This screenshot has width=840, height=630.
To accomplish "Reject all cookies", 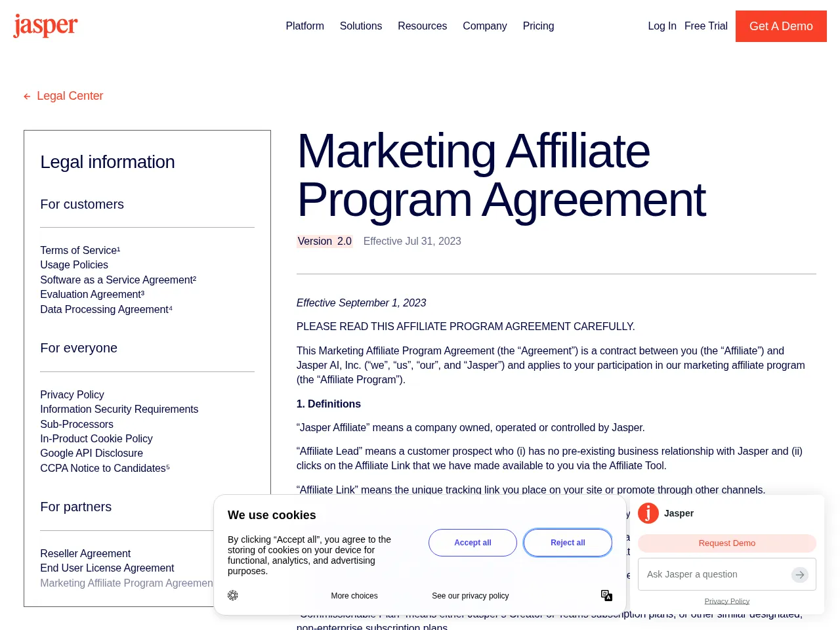I will (568, 543).
